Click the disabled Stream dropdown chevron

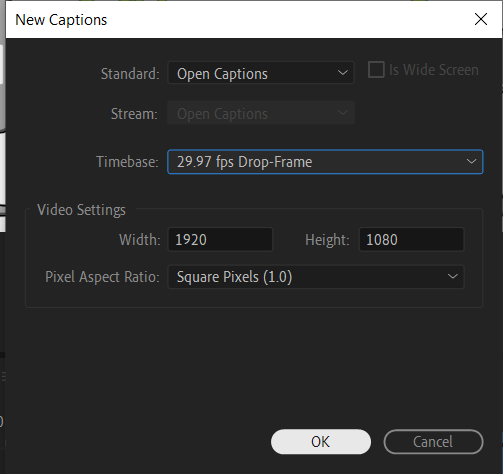343,113
